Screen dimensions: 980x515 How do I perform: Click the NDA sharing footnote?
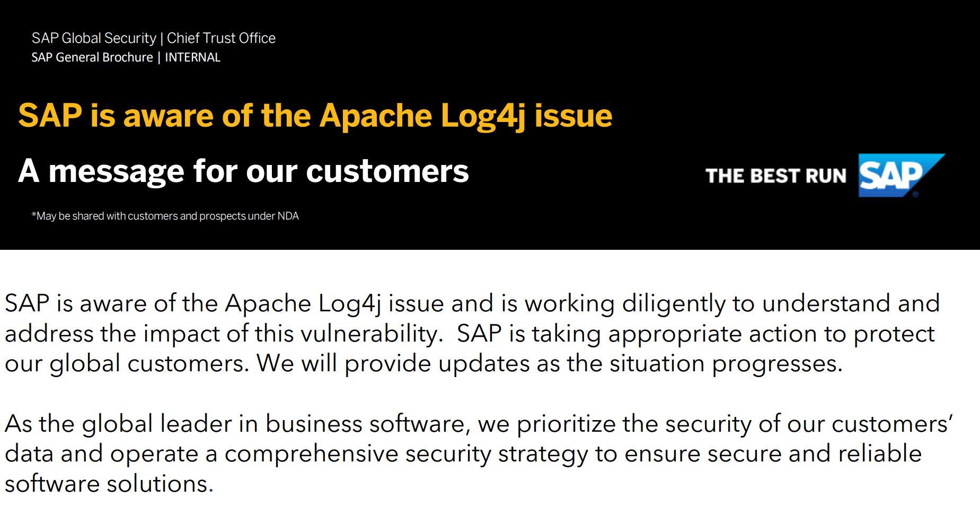pyautogui.click(x=165, y=216)
